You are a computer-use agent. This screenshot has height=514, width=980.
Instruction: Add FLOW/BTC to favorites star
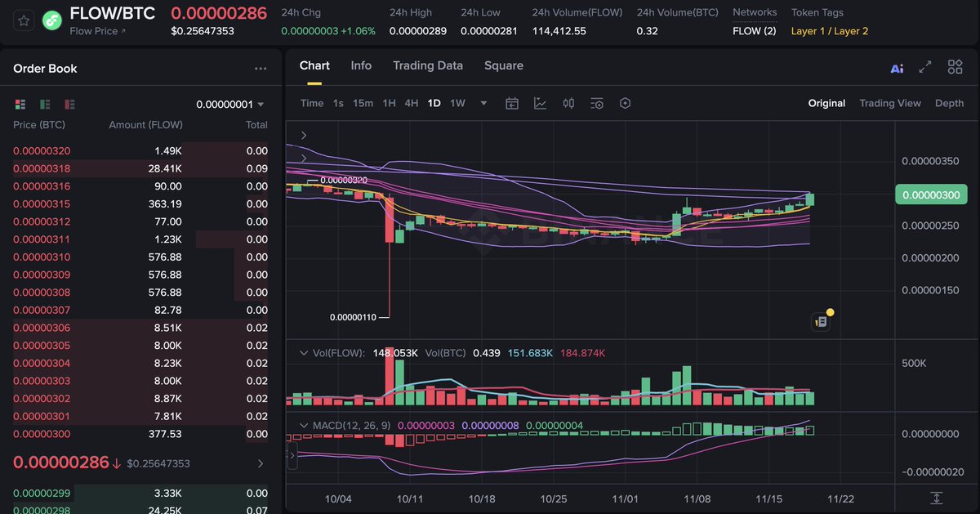(24, 20)
